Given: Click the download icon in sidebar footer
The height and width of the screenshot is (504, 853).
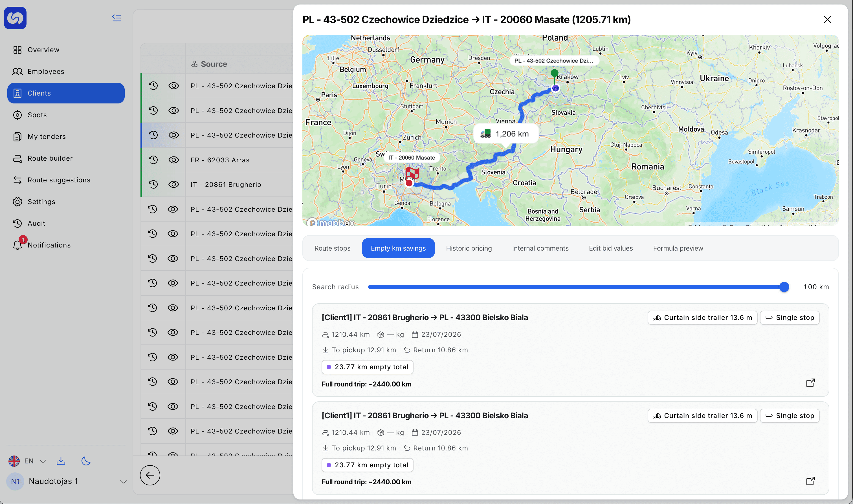Looking at the screenshot, I should coord(61,461).
